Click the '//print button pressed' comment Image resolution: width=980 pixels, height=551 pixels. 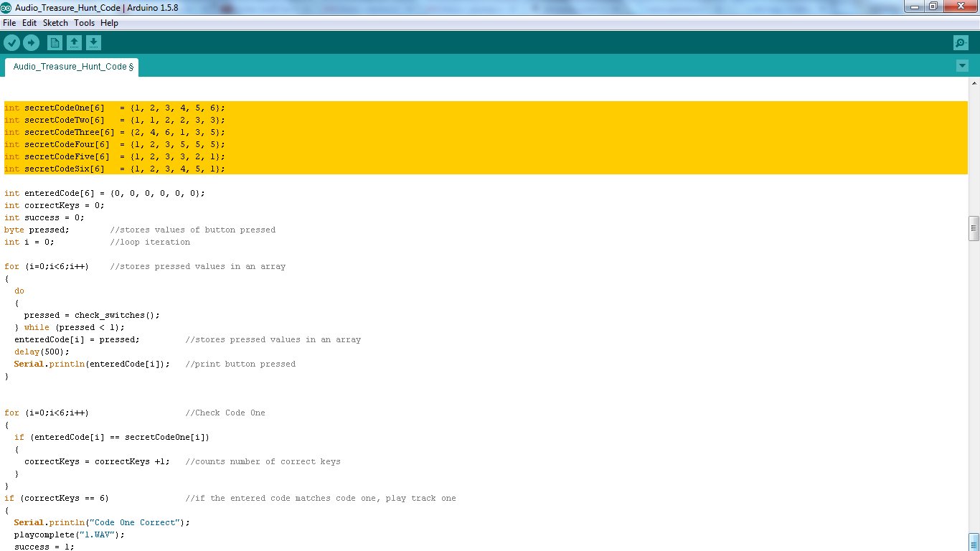240,364
